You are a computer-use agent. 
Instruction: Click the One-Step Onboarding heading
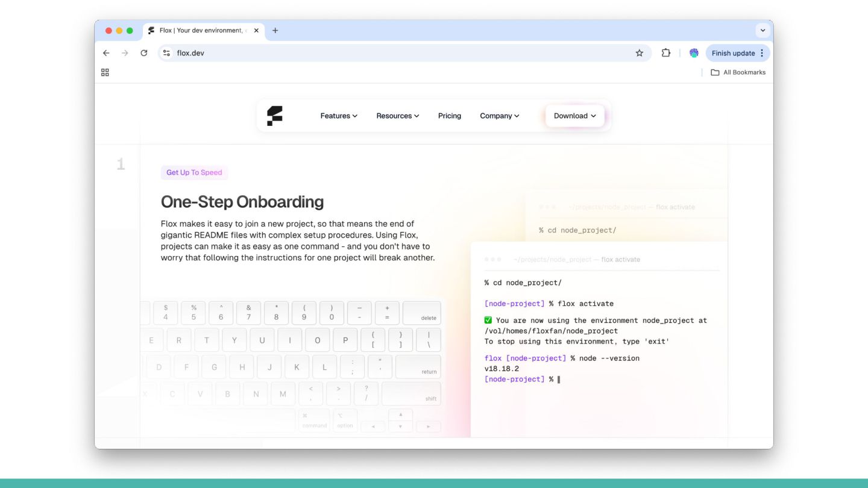242,202
